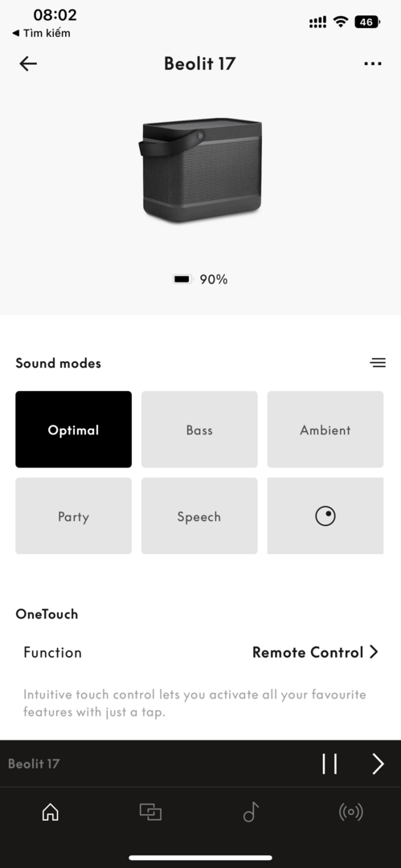Open the sound modes list icon
The width and height of the screenshot is (401, 868).
tap(378, 363)
